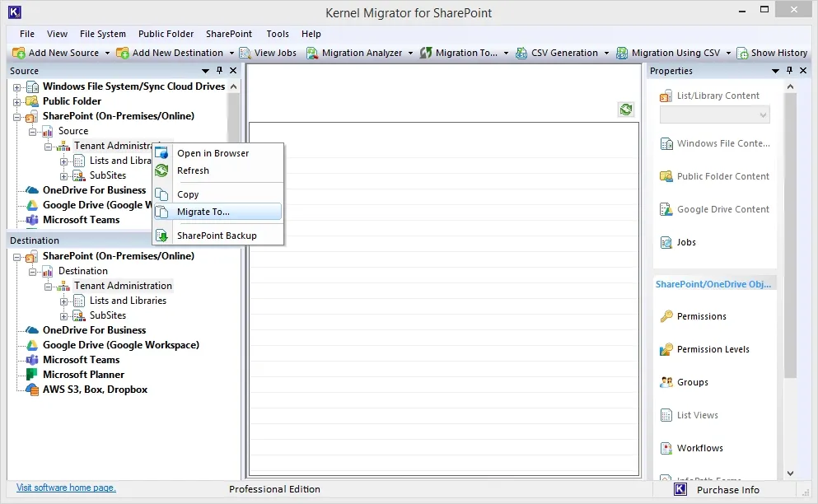
Task: Choose Refresh from the context menu
Action: 218,170
